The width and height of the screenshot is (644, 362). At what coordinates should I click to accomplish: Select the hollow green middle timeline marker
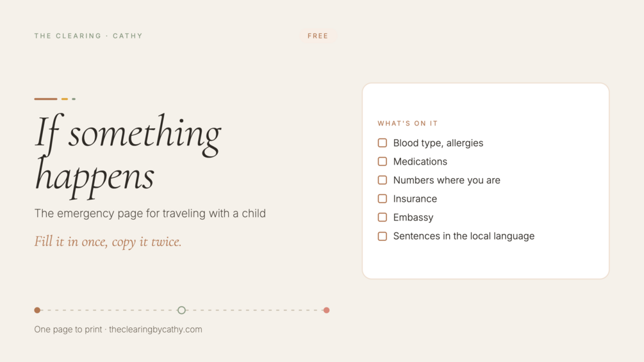[181, 310]
